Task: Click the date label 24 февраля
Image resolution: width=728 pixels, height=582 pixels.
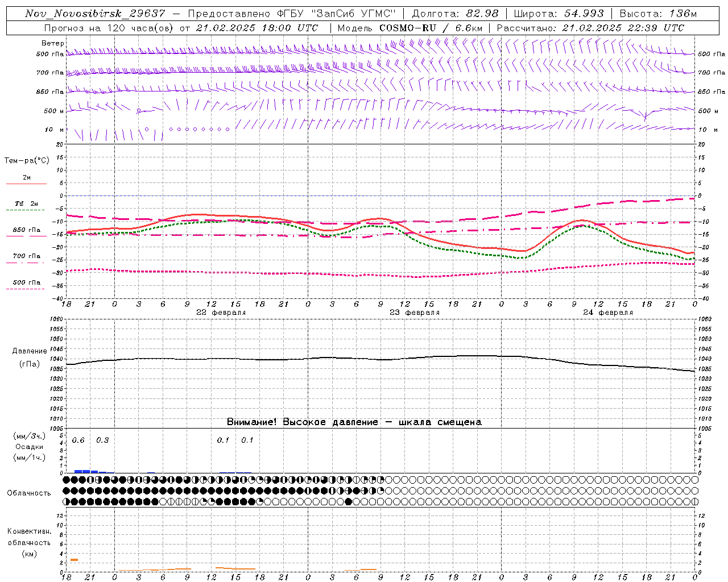Action: click(x=608, y=313)
